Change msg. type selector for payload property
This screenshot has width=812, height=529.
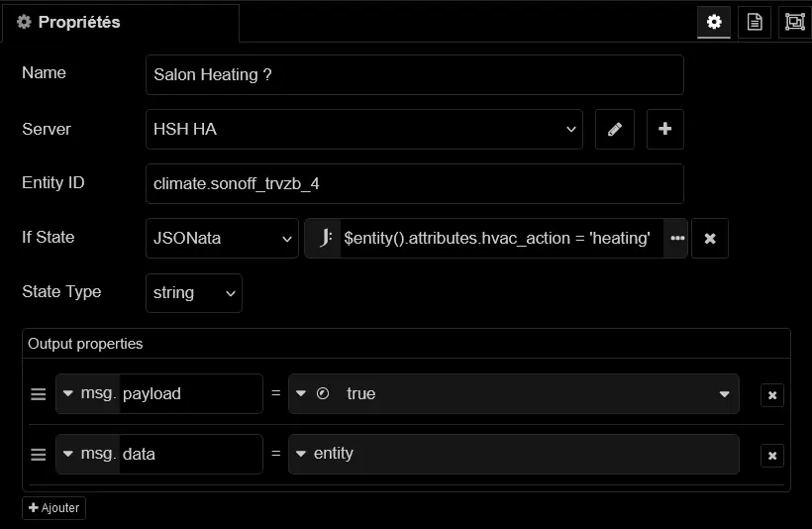(x=87, y=394)
